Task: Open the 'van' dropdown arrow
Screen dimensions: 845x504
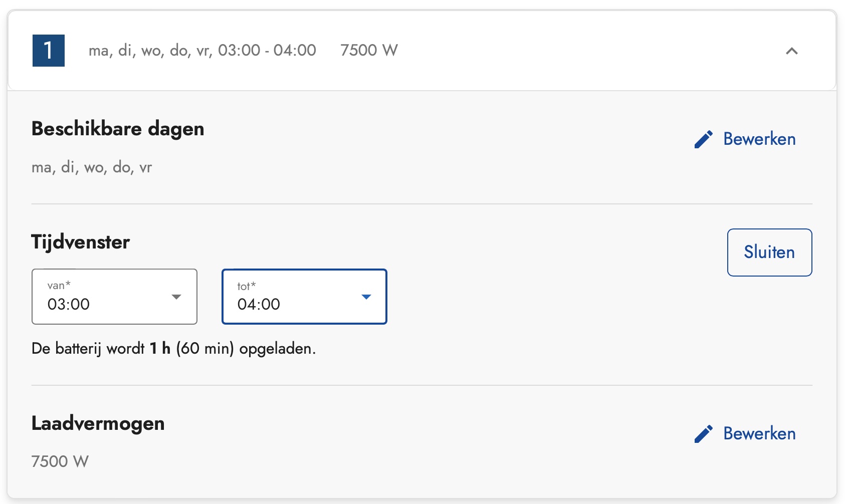Action: pos(176,297)
